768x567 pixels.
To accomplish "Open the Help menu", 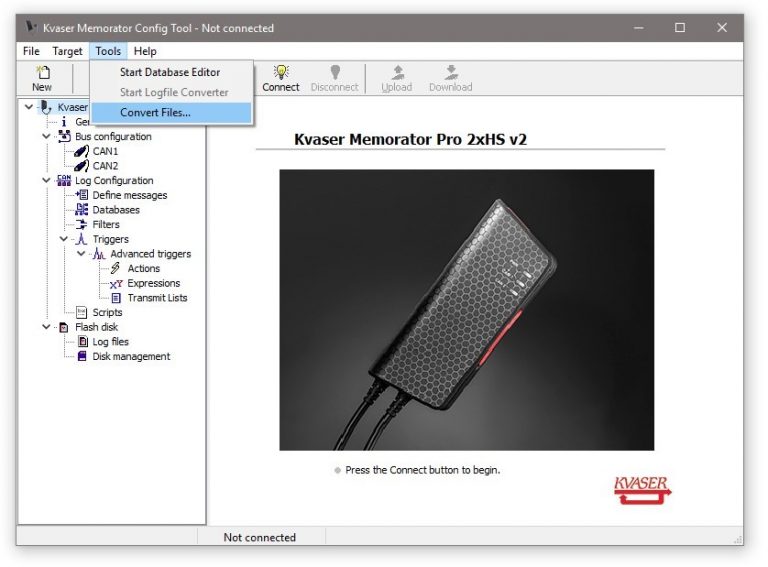I will (145, 51).
